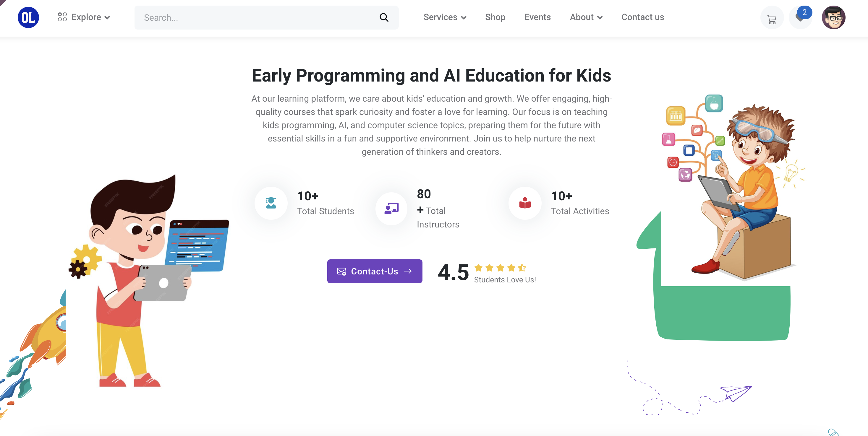Click the paper airplane graphic
868x436 pixels.
[x=736, y=393]
